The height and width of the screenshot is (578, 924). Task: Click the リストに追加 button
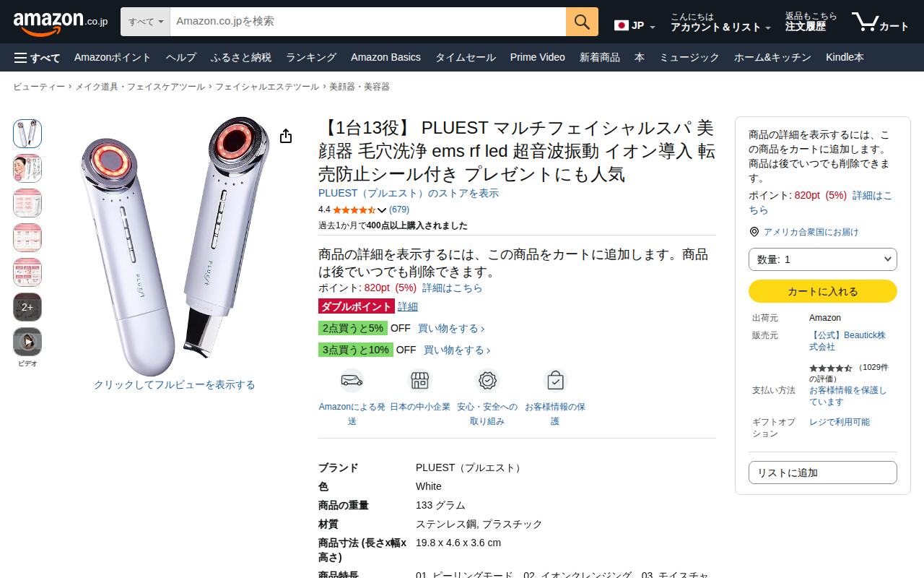[x=823, y=473]
